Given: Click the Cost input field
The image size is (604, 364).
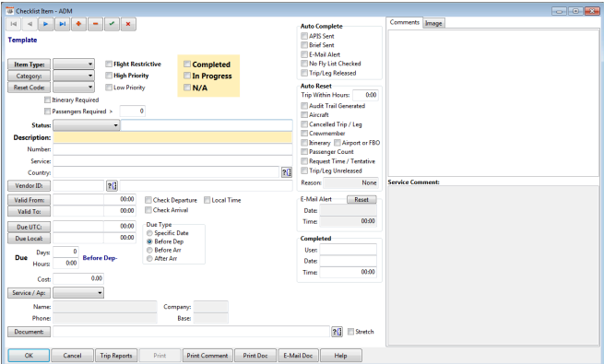Looking at the screenshot, I should click(x=78, y=278).
